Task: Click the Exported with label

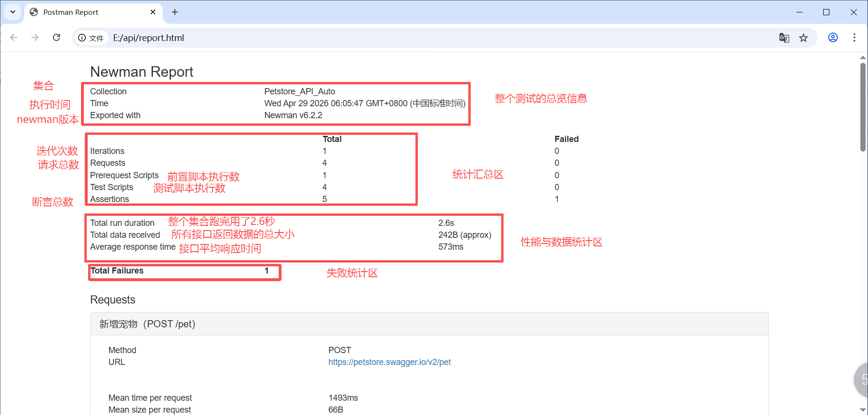Action: point(115,115)
